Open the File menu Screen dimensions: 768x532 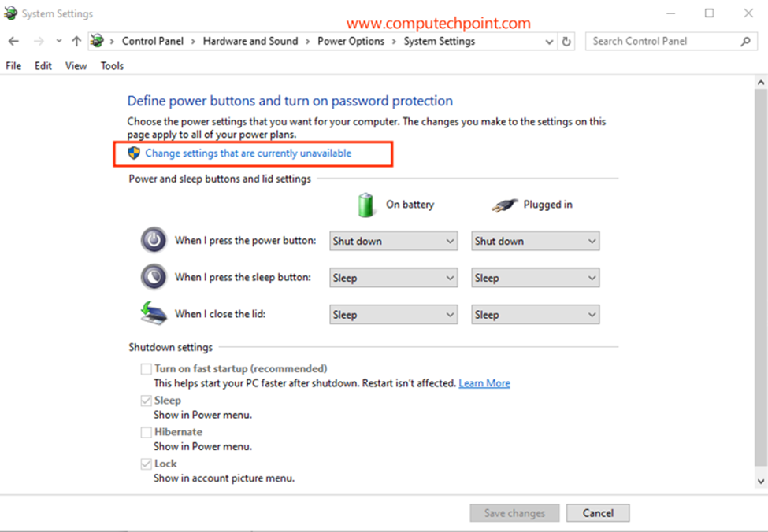[x=13, y=65]
